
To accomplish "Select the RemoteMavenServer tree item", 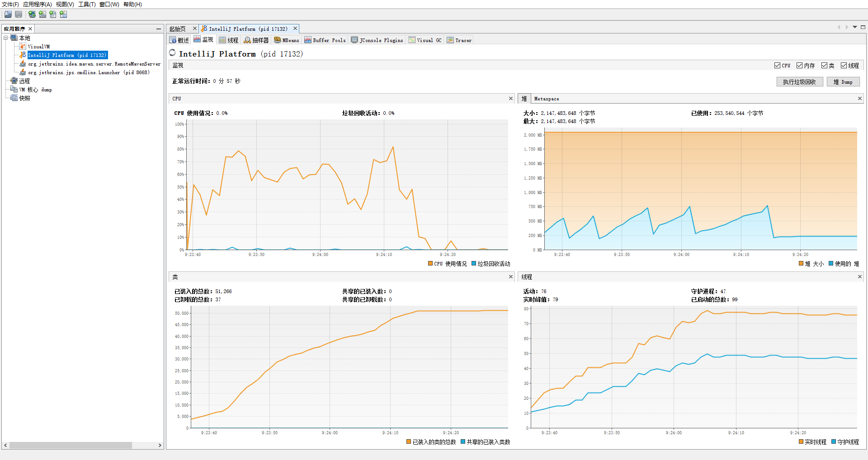I will (x=94, y=64).
